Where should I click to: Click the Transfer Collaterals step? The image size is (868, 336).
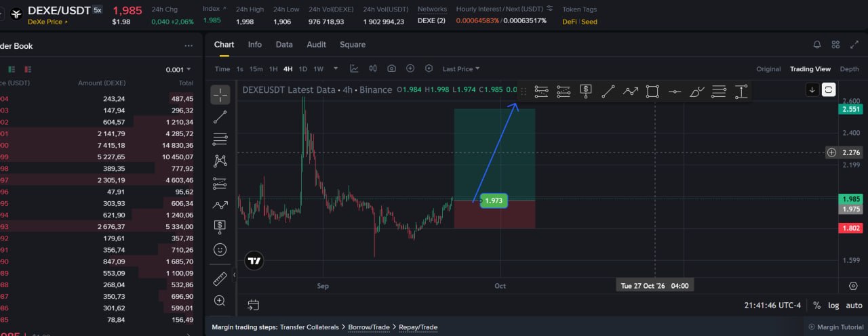pos(309,327)
